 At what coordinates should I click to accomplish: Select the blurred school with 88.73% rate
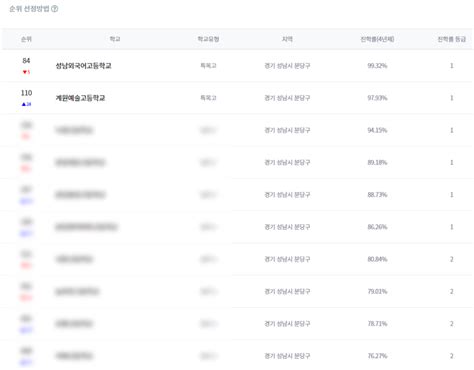pyautogui.click(x=80, y=195)
